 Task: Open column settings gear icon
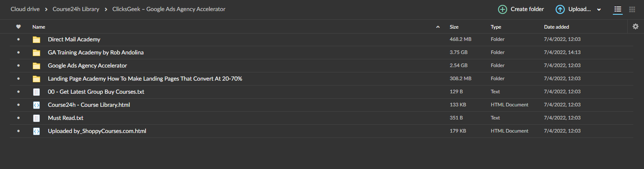click(x=635, y=27)
